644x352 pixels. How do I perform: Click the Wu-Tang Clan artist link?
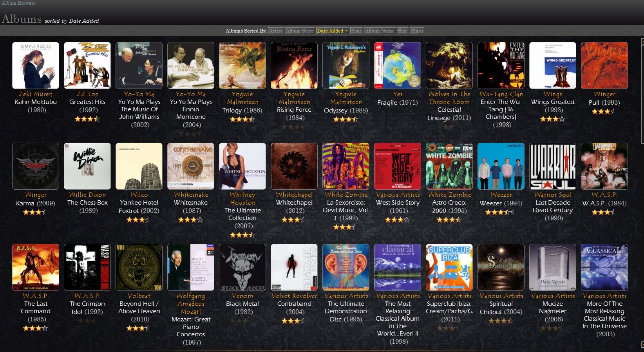click(x=501, y=94)
